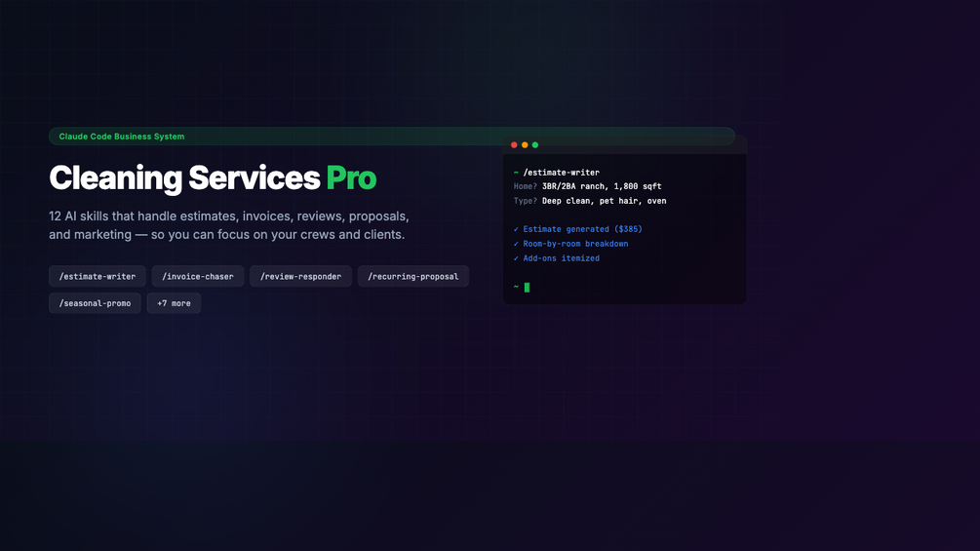980x551 pixels.
Task: Click the "Type?" prompt label in terminal
Action: [x=525, y=201]
